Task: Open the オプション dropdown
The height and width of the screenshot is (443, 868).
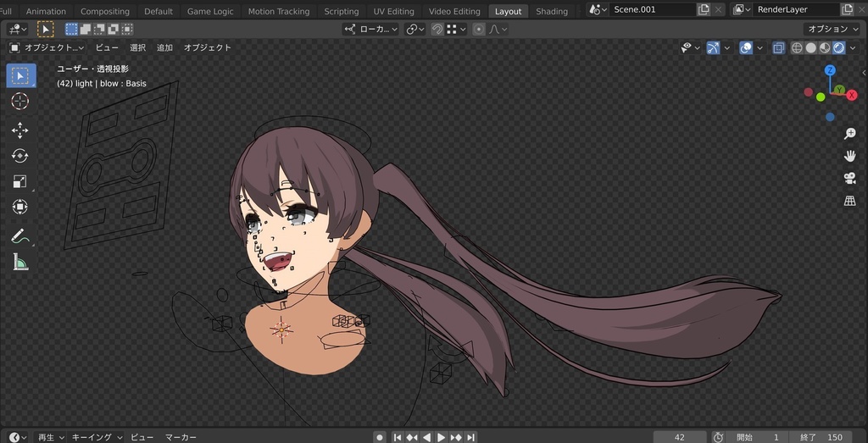Action: [833, 29]
